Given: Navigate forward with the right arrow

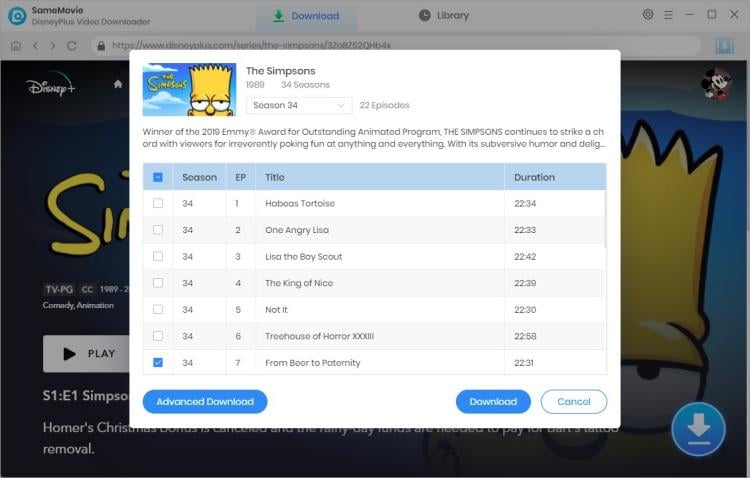Looking at the screenshot, I should (x=53, y=46).
